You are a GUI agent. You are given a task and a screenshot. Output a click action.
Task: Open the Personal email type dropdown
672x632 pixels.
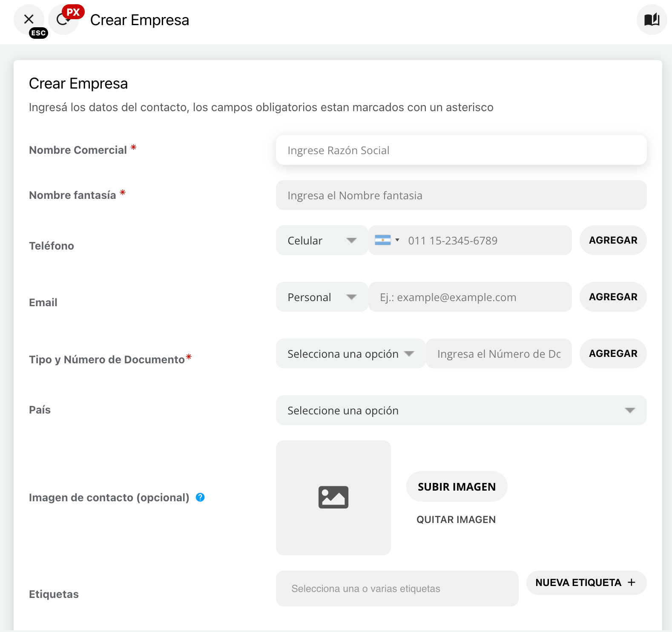(x=322, y=297)
